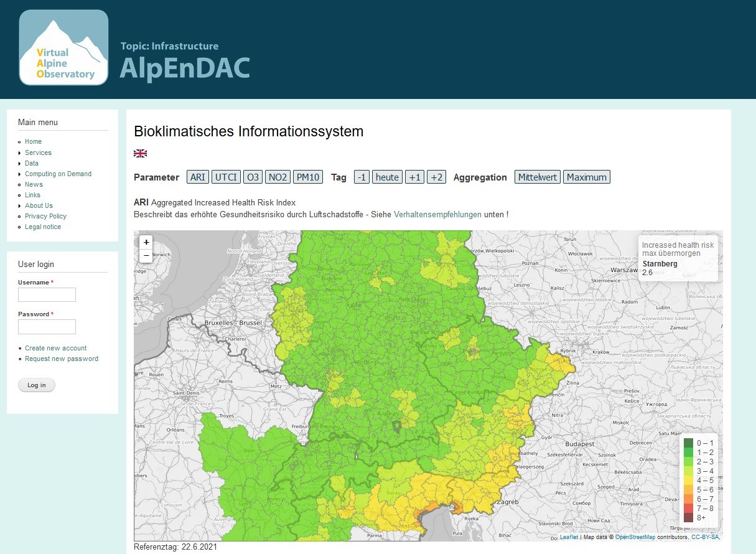Choose the NO2 parameter

278,177
